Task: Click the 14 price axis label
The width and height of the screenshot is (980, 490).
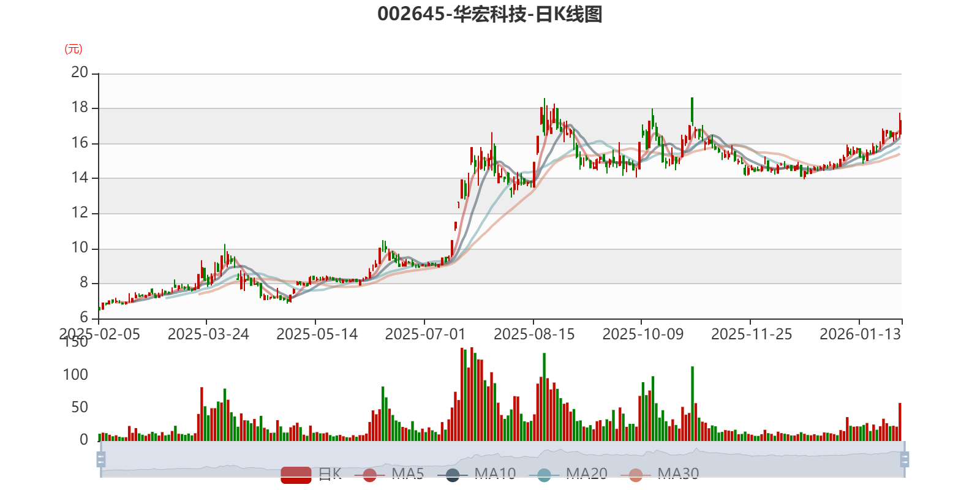Action: point(80,178)
